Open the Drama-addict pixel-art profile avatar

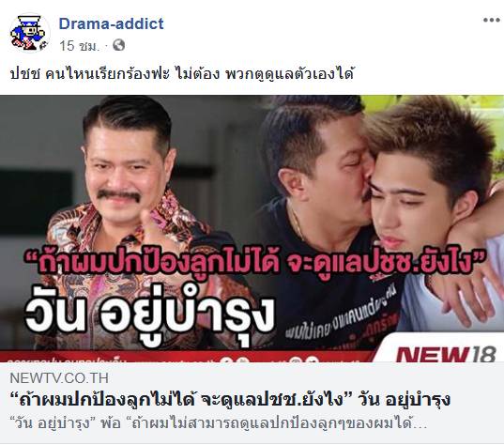click(x=30, y=33)
